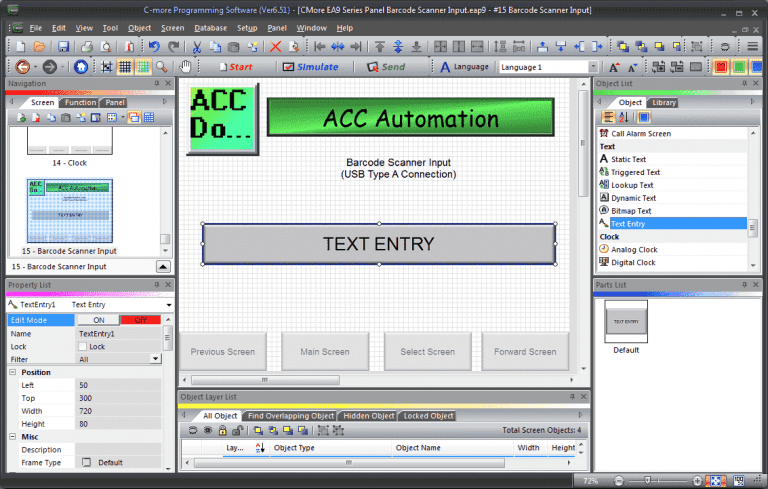Viewport: 768px width, 489px height.
Task: Collapse the Position property group
Action: [x=13, y=372]
